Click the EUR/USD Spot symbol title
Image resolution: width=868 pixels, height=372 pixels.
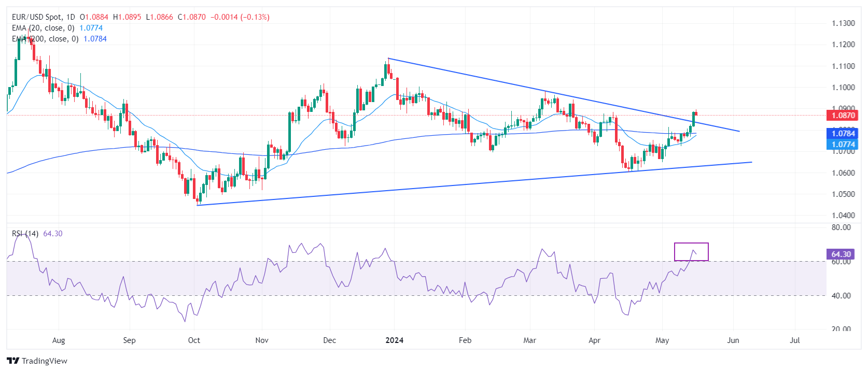pyautogui.click(x=36, y=17)
